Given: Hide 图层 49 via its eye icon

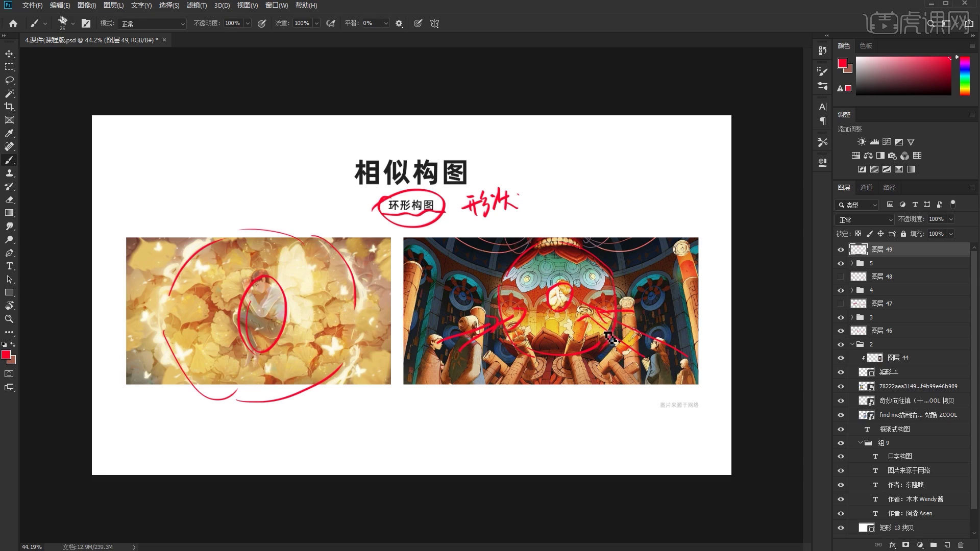Looking at the screenshot, I should pyautogui.click(x=841, y=249).
